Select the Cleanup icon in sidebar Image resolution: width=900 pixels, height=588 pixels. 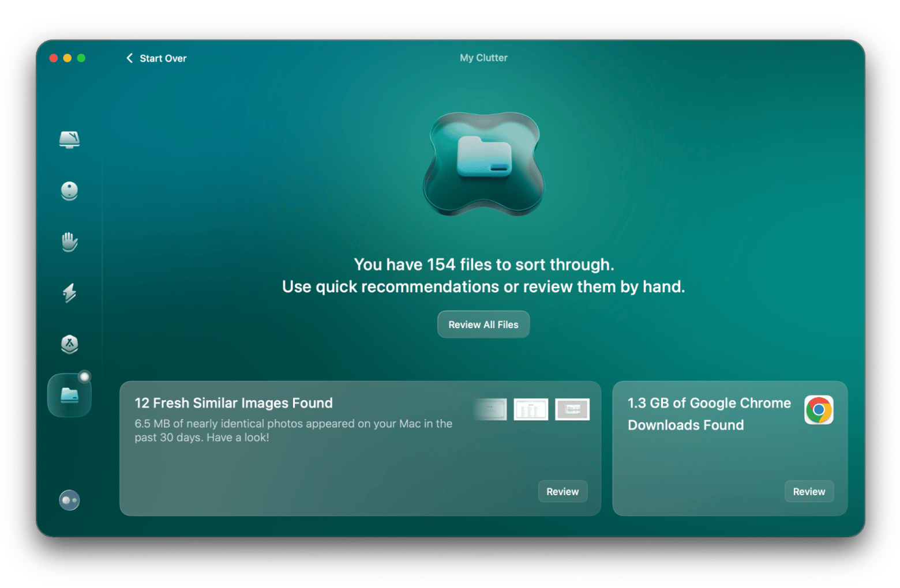point(69,190)
